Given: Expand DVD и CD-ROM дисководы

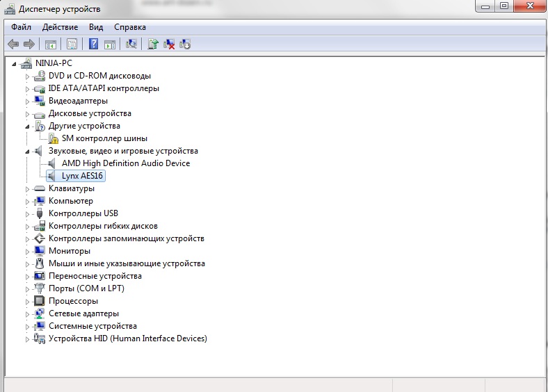Looking at the screenshot, I should tap(27, 76).
